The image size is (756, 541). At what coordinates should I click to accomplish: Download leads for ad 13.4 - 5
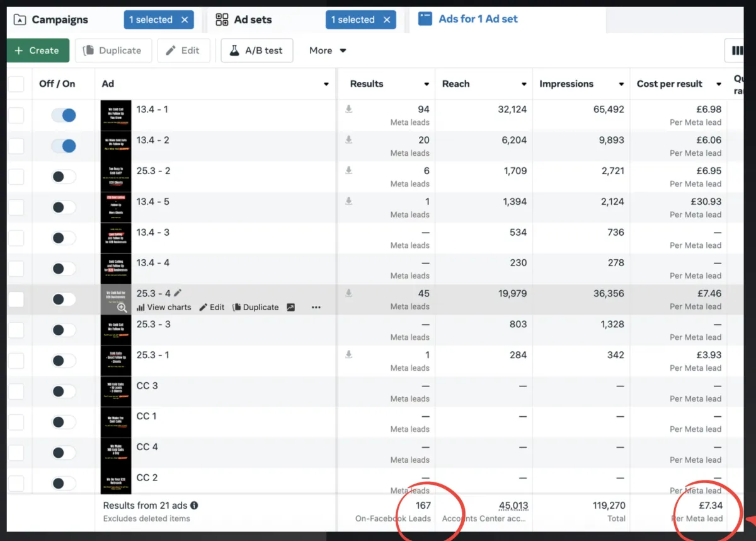click(x=348, y=201)
